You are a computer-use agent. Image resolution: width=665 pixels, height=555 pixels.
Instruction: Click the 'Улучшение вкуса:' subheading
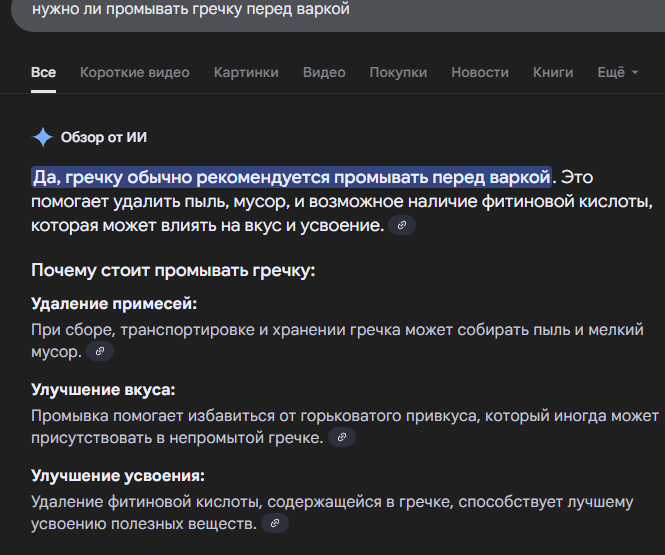(x=103, y=390)
